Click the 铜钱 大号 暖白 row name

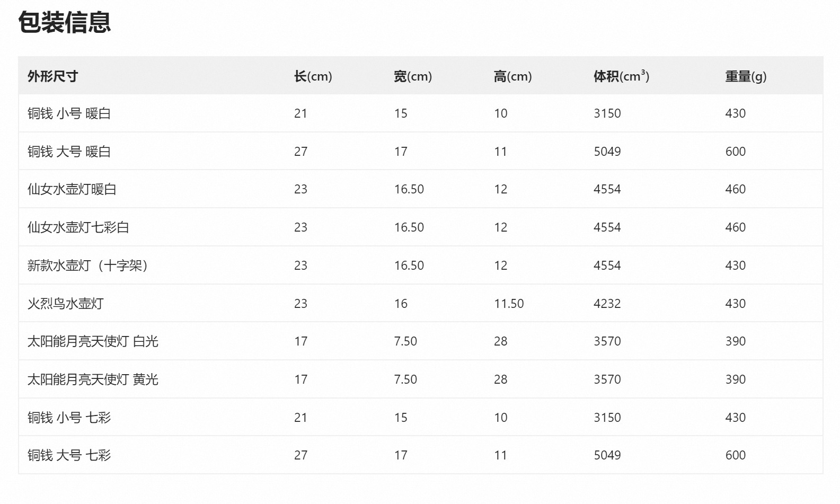tap(69, 152)
